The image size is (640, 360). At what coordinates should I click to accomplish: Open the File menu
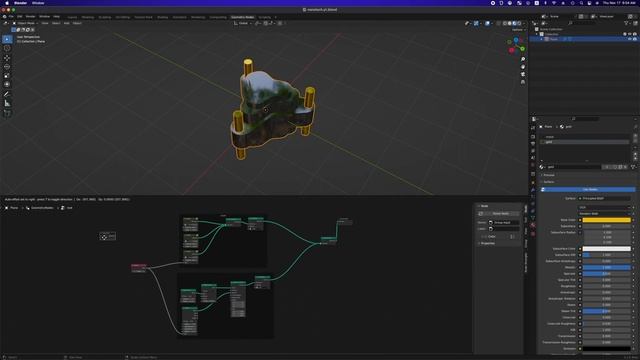pos(11,17)
